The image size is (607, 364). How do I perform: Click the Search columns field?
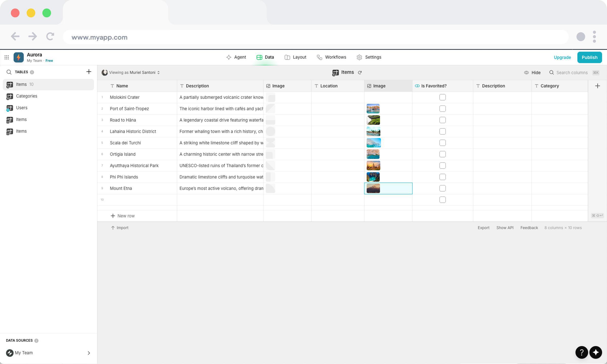click(x=572, y=73)
